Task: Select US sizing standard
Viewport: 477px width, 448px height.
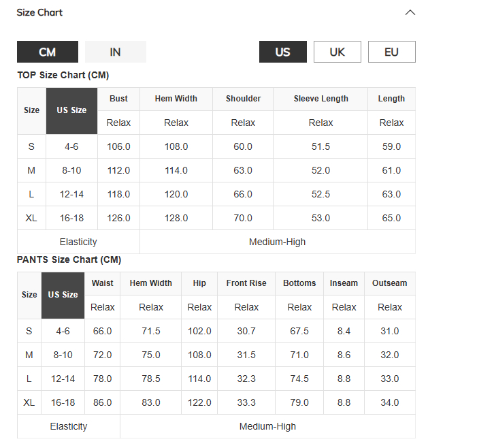Action: coord(282,52)
